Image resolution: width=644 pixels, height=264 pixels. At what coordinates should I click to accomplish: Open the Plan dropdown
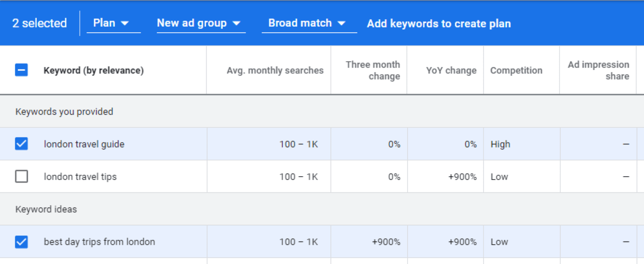coord(113,23)
